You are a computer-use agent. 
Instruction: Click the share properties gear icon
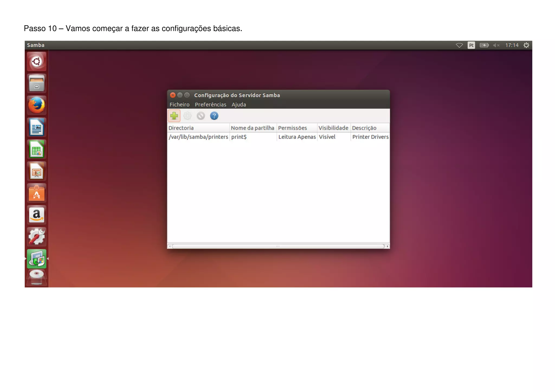pyautogui.click(x=187, y=116)
